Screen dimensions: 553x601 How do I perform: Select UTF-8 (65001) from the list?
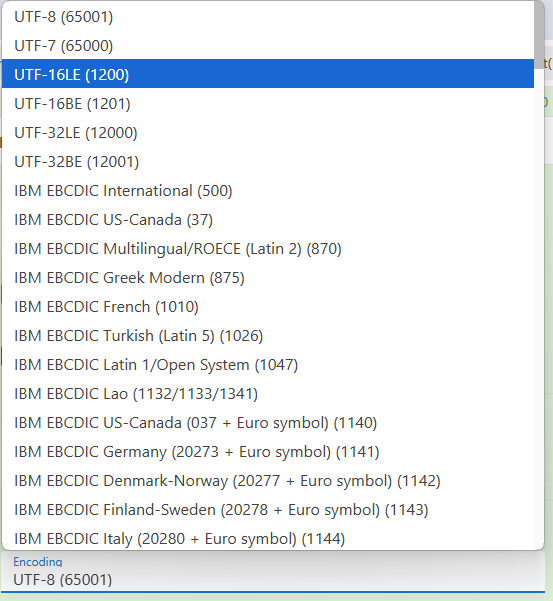268,17
